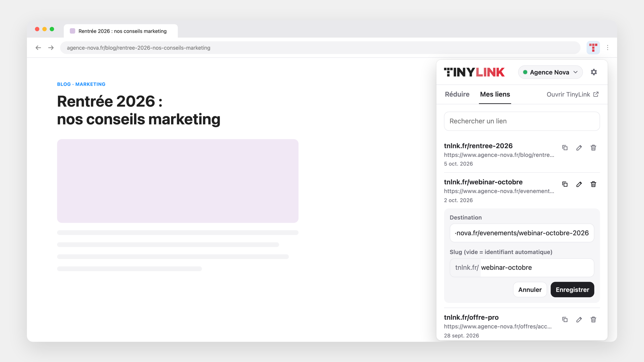Image resolution: width=644 pixels, height=362 pixels.
Task: Open TinyLink settings gear
Action: (x=594, y=72)
